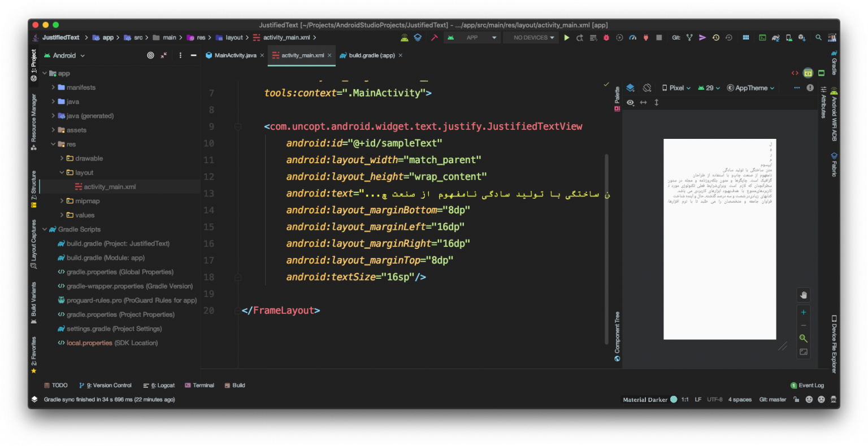
Task: Toggle preview view options eye icon
Action: [630, 103]
